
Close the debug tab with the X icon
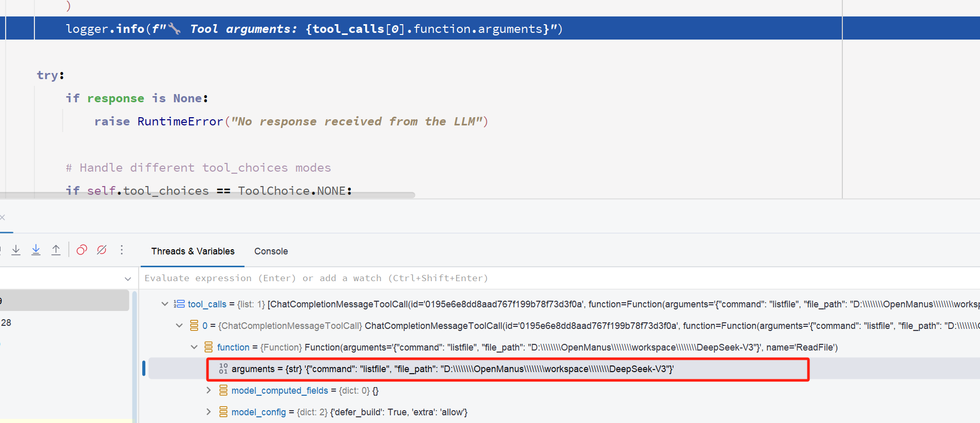pos(3,217)
